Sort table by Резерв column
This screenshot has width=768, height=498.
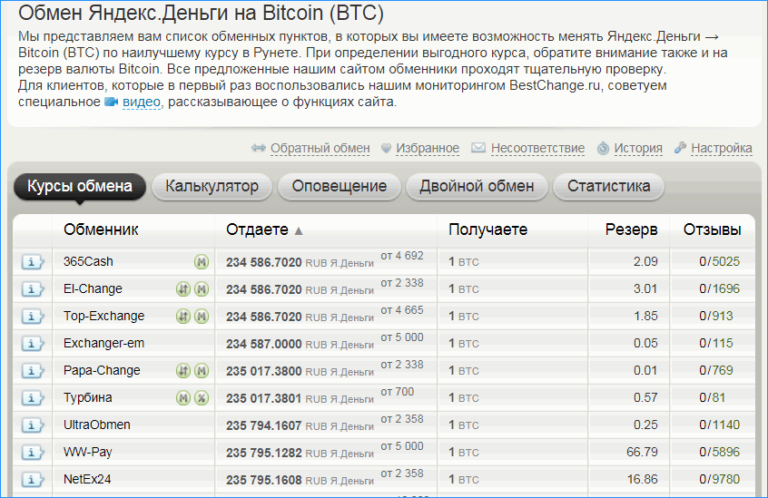click(631, 230)
